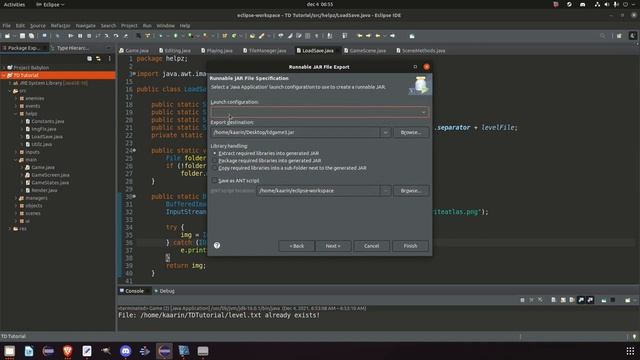Image resolution: width=640 pixels, height=360 pixels.
Task: Click the Back button in dialog
Action: [x=297, y=246]
